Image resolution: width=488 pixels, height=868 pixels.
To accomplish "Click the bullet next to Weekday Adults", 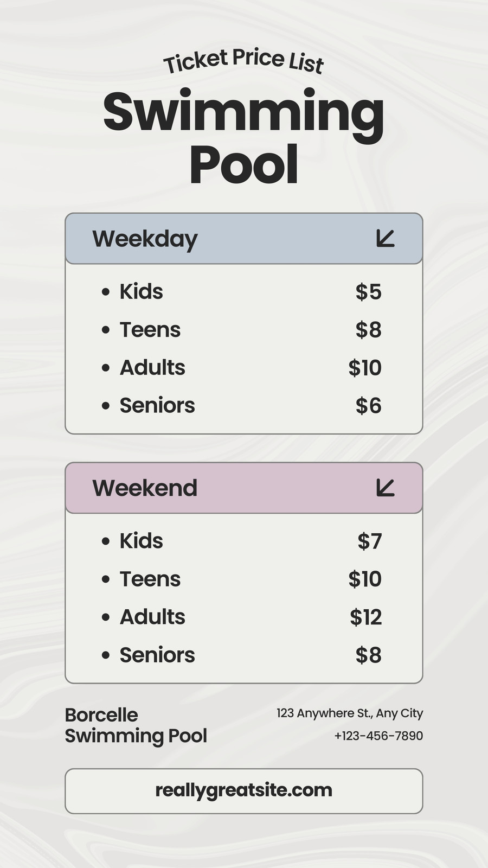I will point(106,368).
